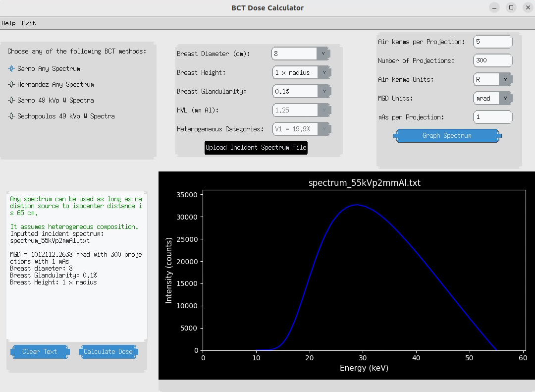Select Sarno Any Spectrum radio option
The width and height of the screenshot is (535, 392).
click(x=12, y=69)
